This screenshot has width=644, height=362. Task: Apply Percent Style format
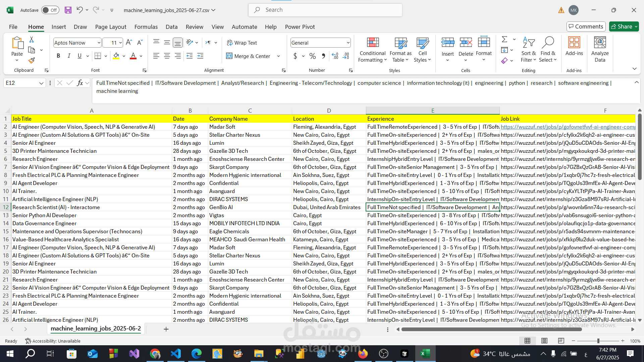pos(312,56)
